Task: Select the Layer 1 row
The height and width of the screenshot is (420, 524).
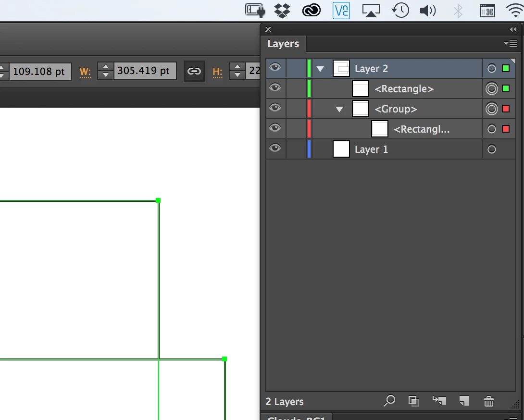Action: (x=391, y=149)
